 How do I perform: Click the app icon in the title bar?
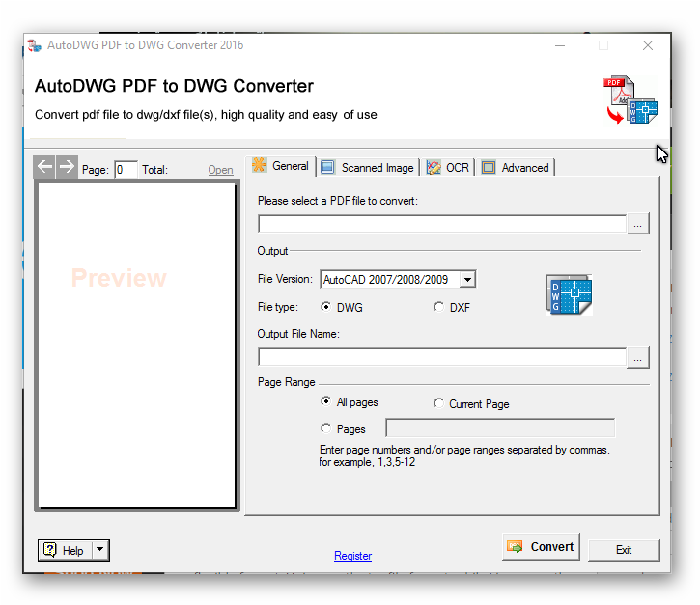(x=35, y=45)
